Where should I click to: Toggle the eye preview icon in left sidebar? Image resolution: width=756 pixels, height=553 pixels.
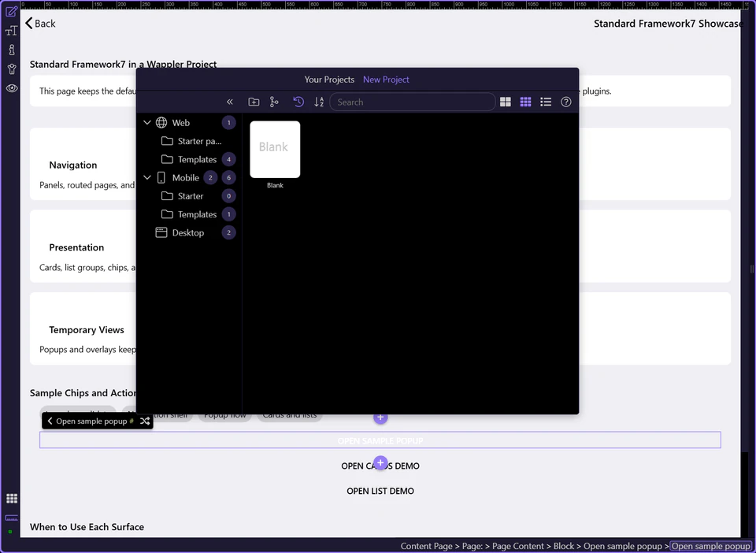[12, 88]
